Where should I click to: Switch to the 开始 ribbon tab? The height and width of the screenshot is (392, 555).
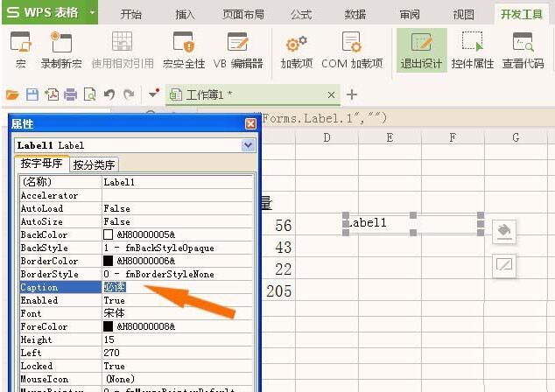tap(131, 15)
